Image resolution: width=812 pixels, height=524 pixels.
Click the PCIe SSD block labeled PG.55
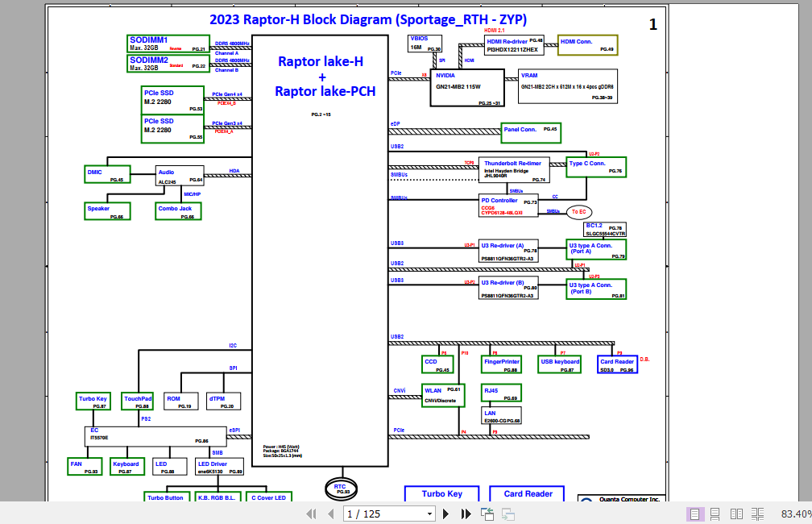(172, 128)
